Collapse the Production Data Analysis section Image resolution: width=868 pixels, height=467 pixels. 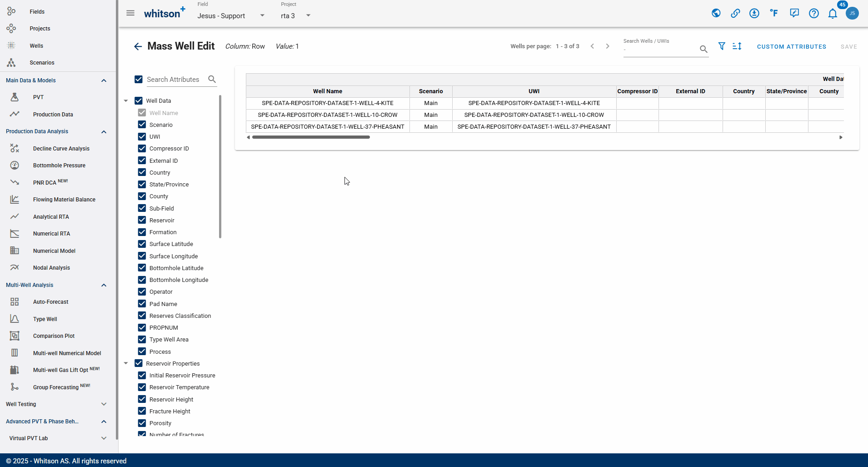(104, 132)
